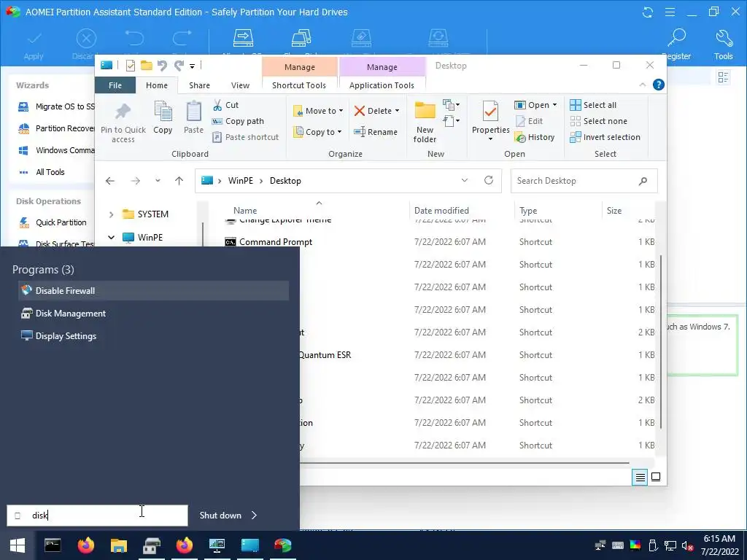Click the Windows Start button
This screenshot has height=560, width=747.
coord(18,545)
